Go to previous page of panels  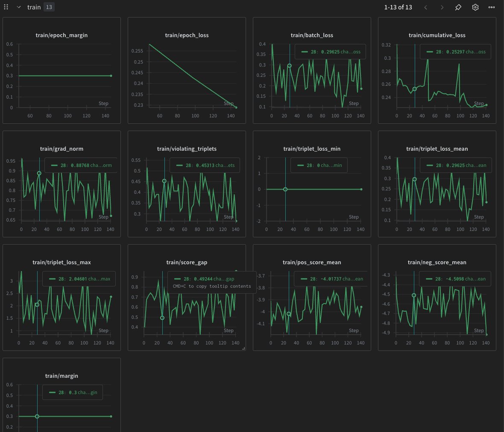coord(425,7)
